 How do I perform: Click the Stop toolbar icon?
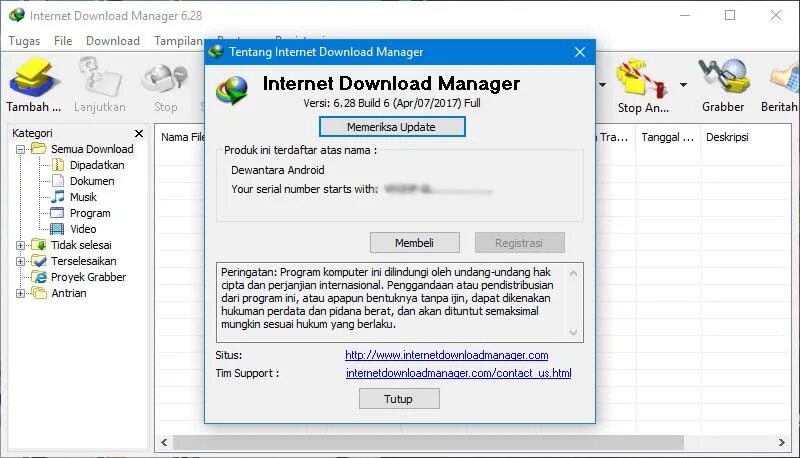pyautogui.click(x=165, y=78)
